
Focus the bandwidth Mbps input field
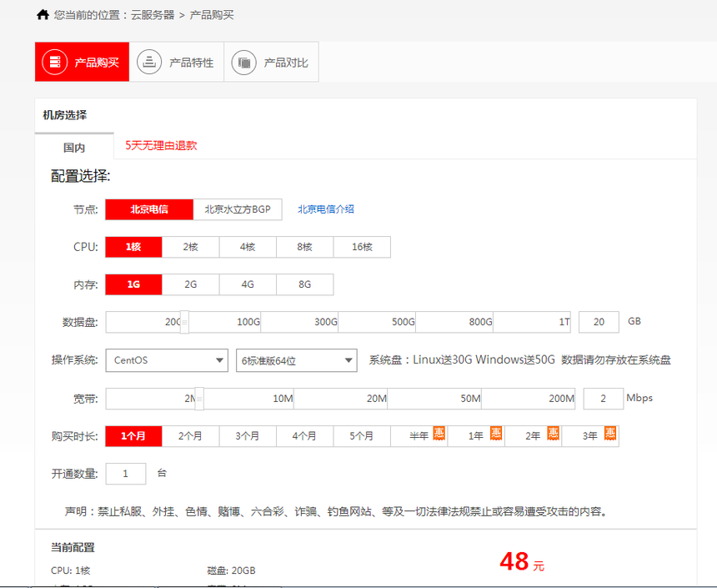click(603, 399)
